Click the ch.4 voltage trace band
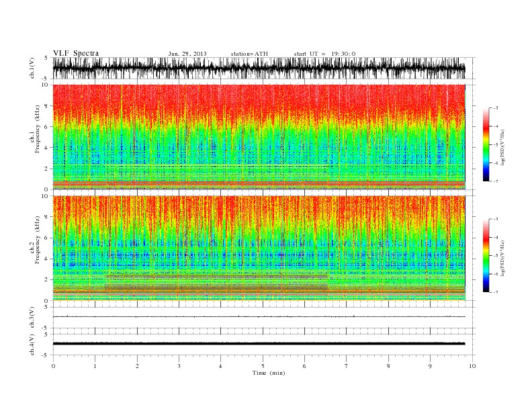This screenshot has width=532, height=411. tap(259, 344)
